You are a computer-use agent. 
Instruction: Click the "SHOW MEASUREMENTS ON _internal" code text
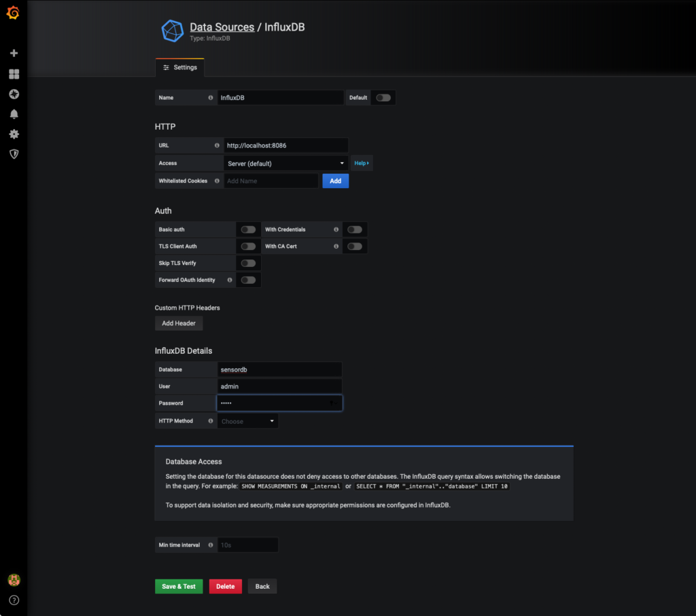[291, 486]
